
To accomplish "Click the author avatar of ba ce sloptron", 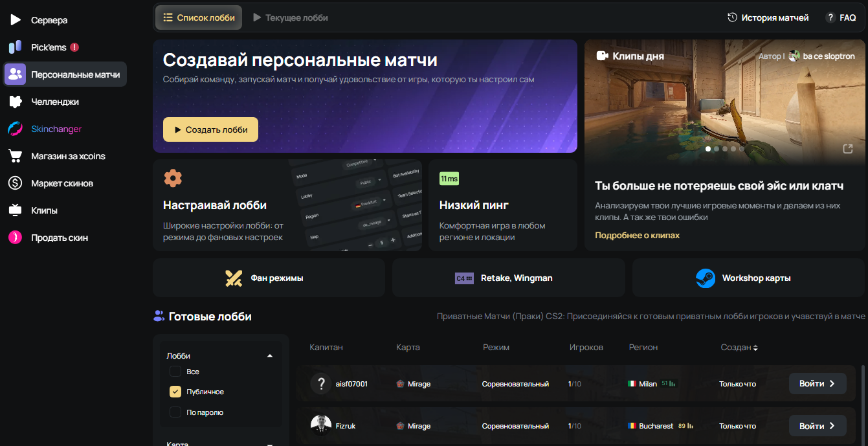I will 794,56.
